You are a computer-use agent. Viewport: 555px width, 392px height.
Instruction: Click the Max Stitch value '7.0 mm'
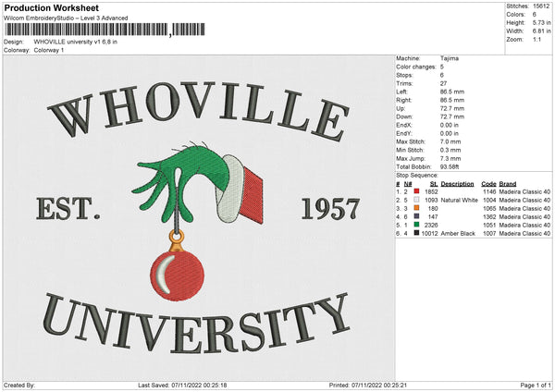pyautogui.click(x=450, y=141)
